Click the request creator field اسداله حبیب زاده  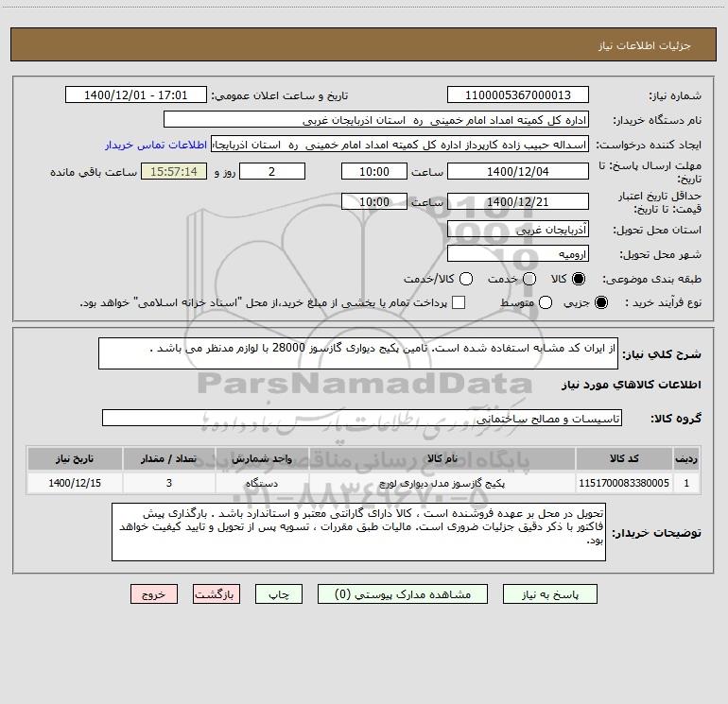point(400,145)
